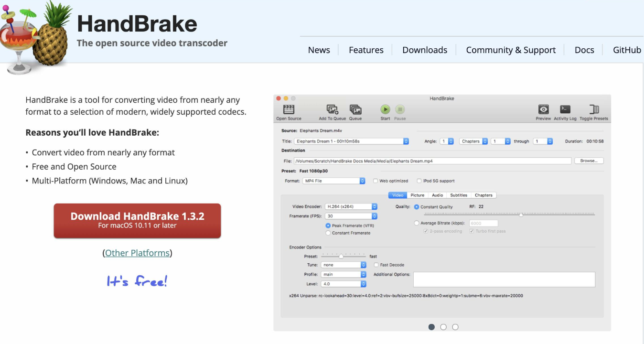Click the "x264 Unparse" settings line
The height and width of the screenshot is (344, 644).
click(406, 296)
